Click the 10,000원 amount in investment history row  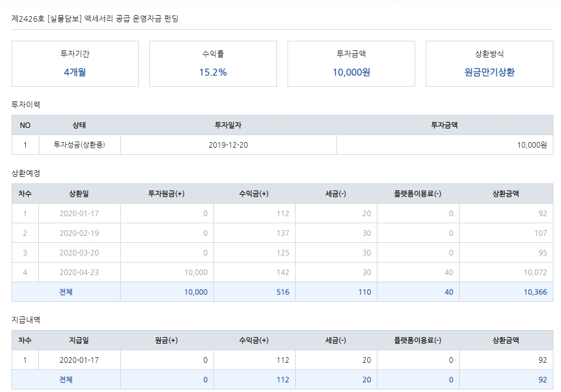tap(532, 145)
